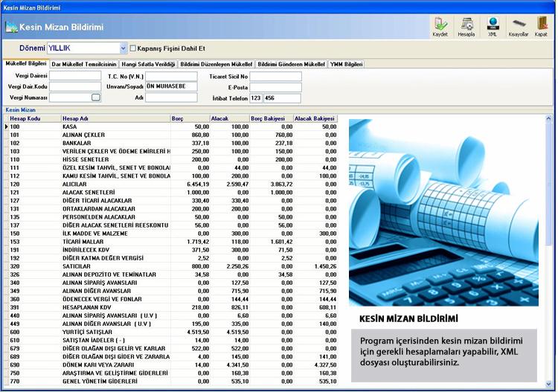Click the E-Posta input field

pyautogui.click(x=275, y=87)
